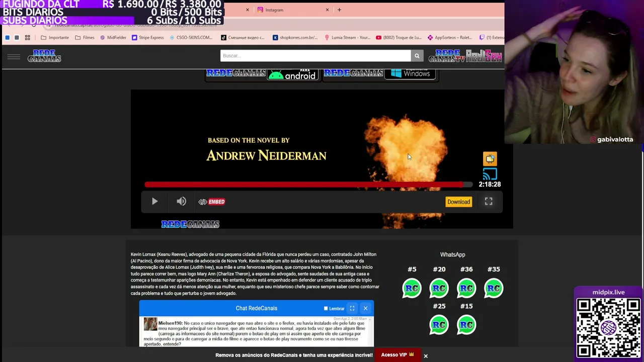Open the AppSorteos Roleta bookmark
This screenshot has height=362, width=644.
coord(450,38)
